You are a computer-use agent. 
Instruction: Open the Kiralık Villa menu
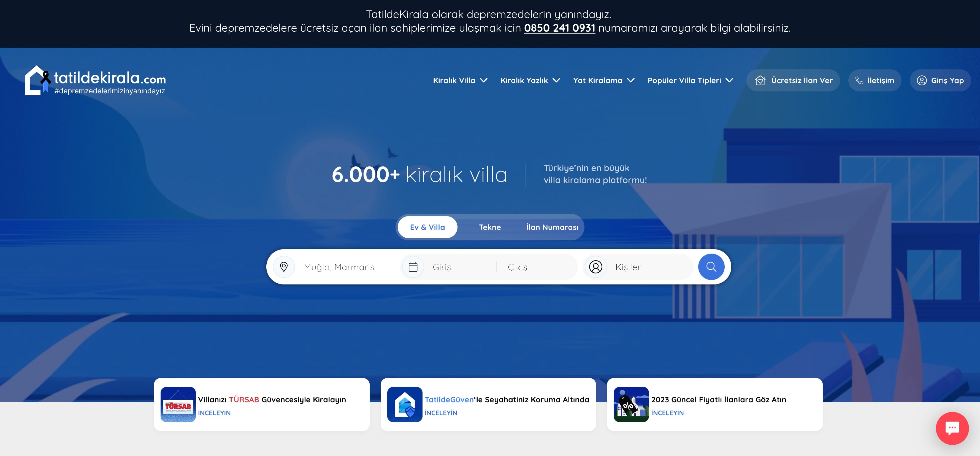[460, 80]
